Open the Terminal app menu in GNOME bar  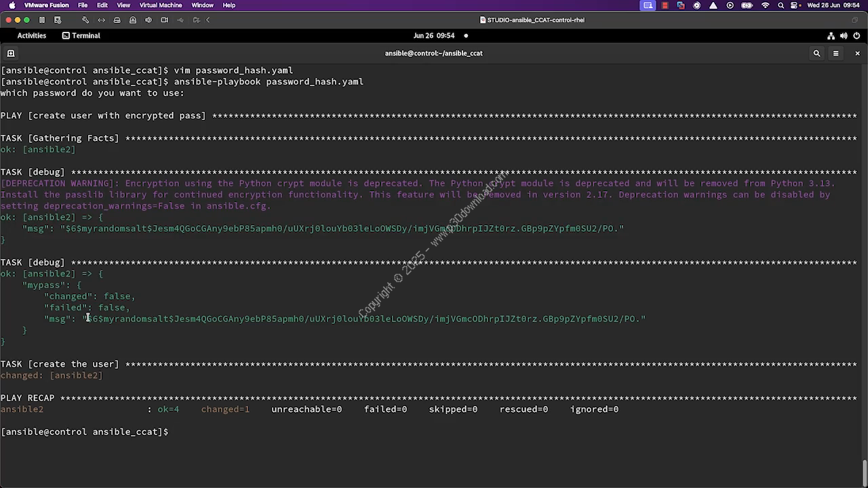pos(81,35)
